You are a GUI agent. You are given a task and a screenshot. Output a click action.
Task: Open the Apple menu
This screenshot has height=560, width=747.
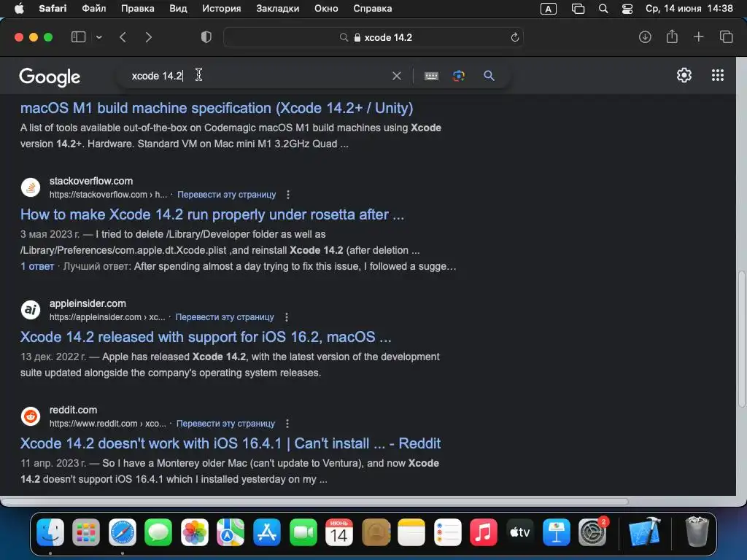point(18,9)
